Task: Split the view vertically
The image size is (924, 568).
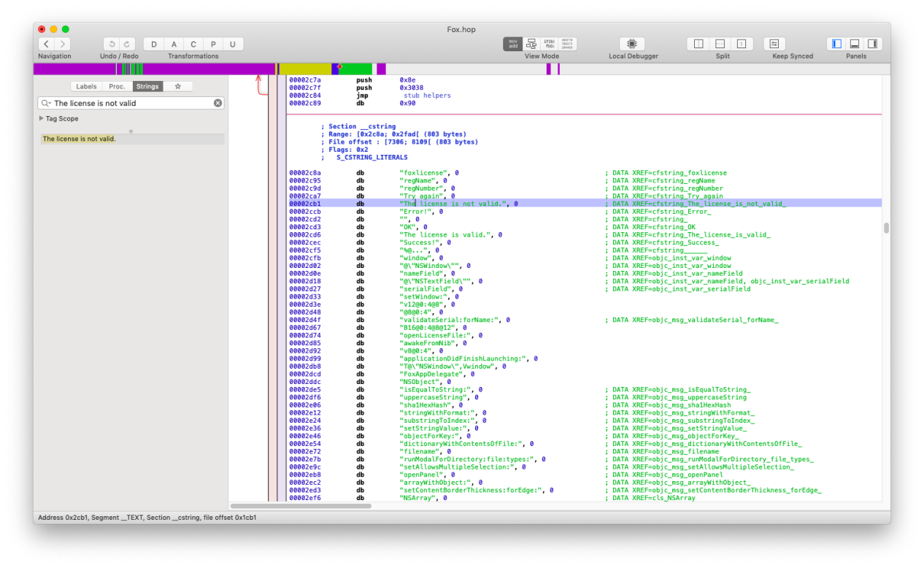Action: click(698, 45)
